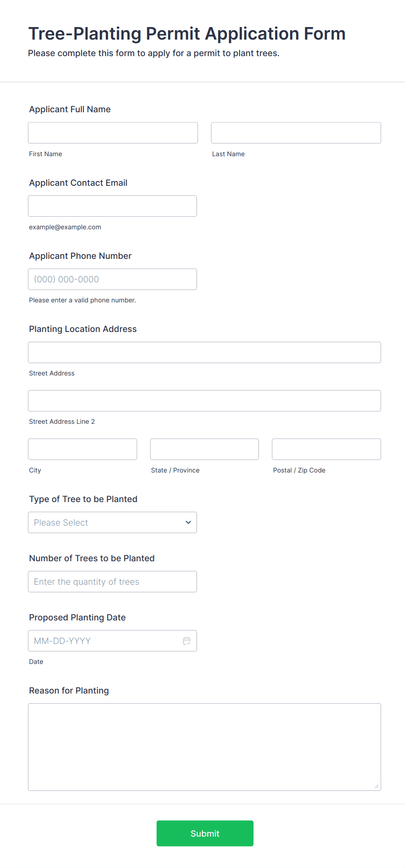
Task: Click the calendar icon in date field
Action: coord(187,641)
